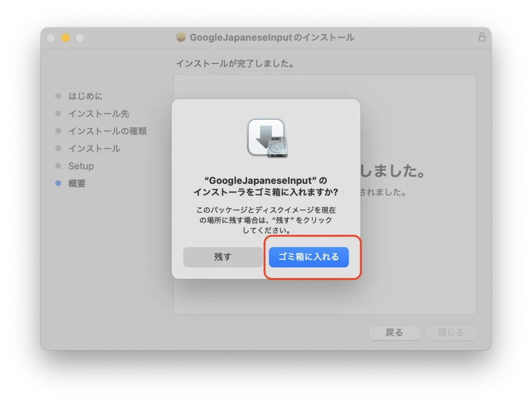Image resolution: width=532 pixels, height=404 pixels.
Task: Select the 概要 step in sidebar
Action: [x=77, y=183]
